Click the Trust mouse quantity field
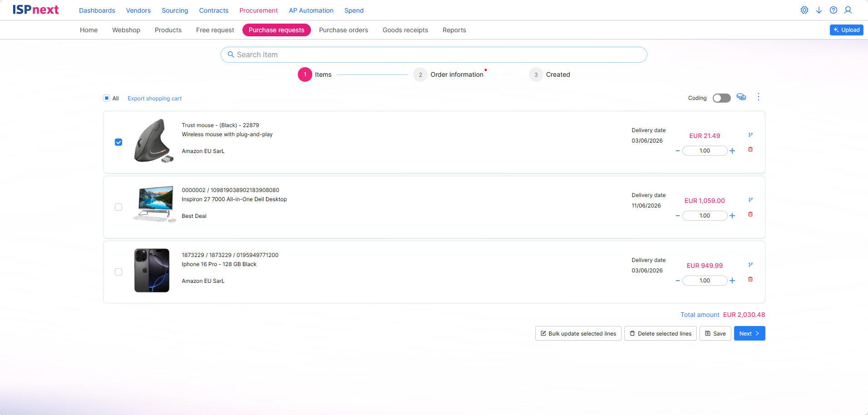Viewport: 868px width, 415px height. coord(705,151)
